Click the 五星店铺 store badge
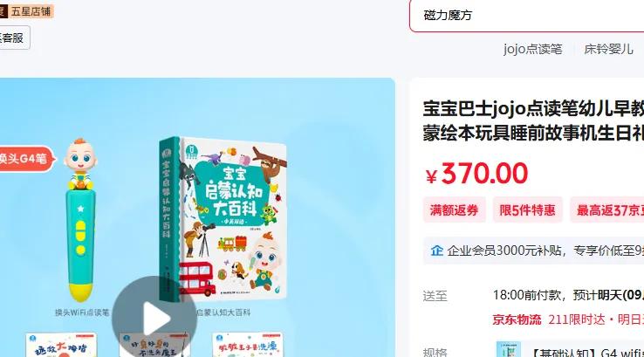The image size is (644, 357). click(x=26, y=11)
